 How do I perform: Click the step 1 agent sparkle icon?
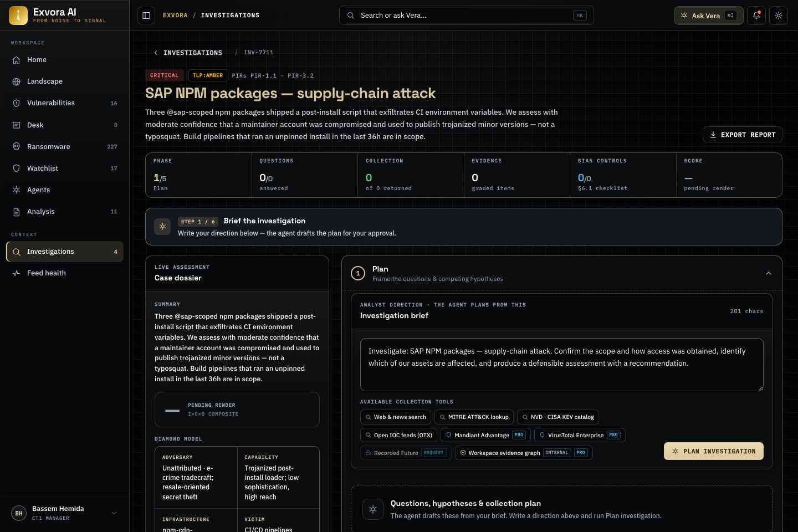pyautogui.click(x=162, y=227)
